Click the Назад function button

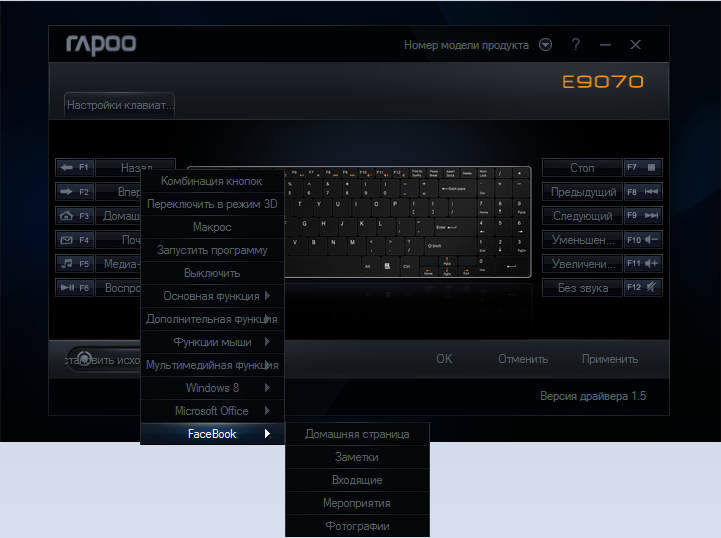136,165
